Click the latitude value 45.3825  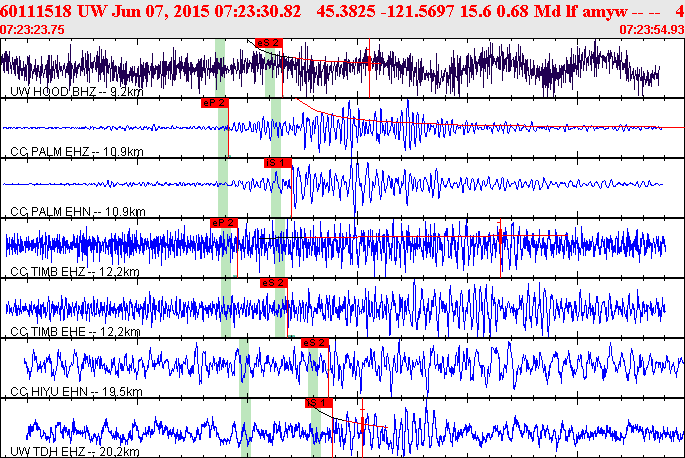click(346, 11)
